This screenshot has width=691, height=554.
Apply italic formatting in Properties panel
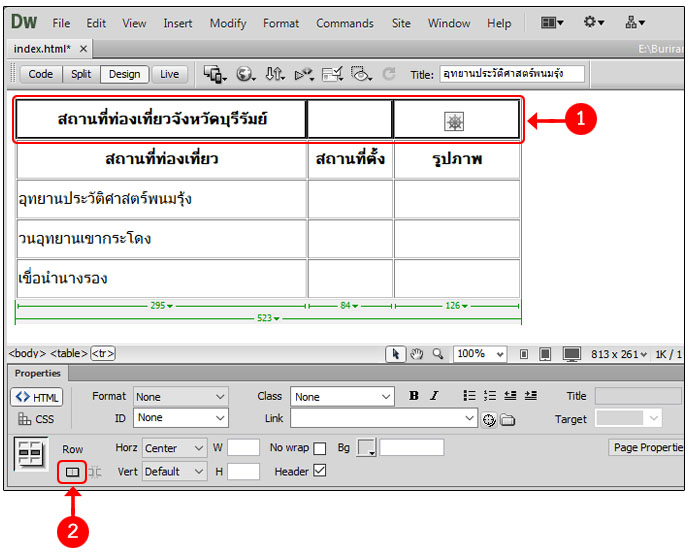tap(435, 396)
